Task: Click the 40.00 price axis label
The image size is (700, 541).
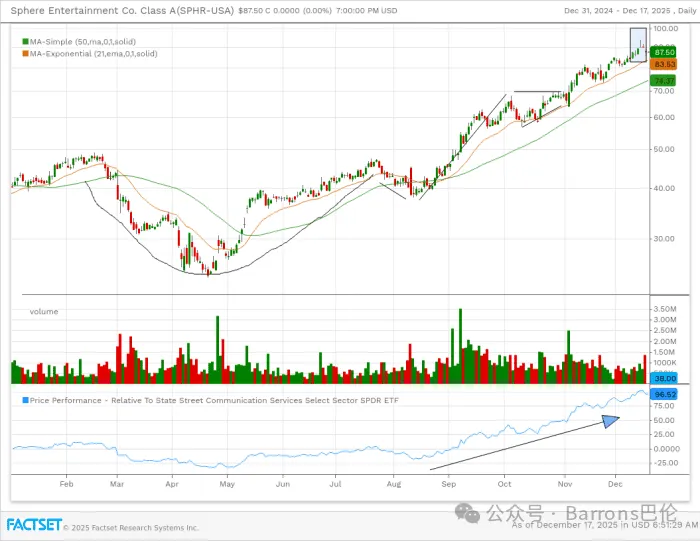Action: (664, 188)
